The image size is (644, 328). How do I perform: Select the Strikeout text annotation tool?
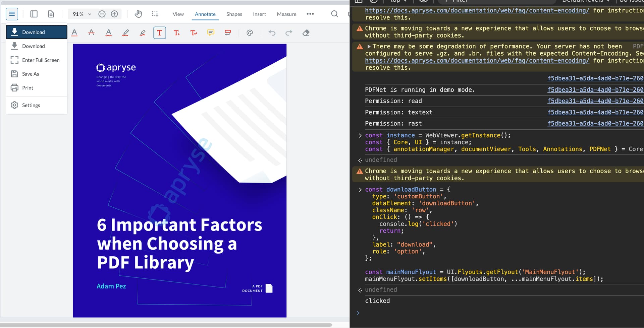click(91, 33)
